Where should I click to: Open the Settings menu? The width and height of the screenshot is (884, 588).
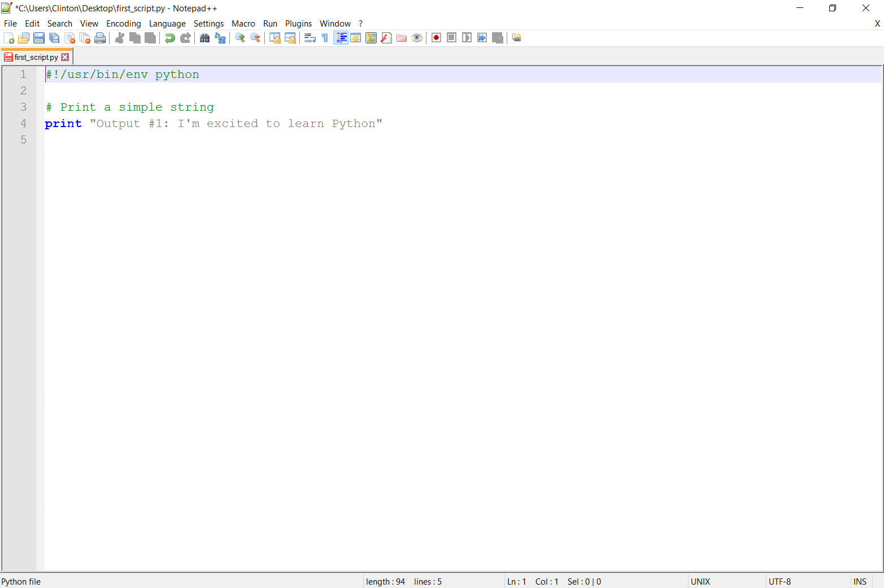208,24
